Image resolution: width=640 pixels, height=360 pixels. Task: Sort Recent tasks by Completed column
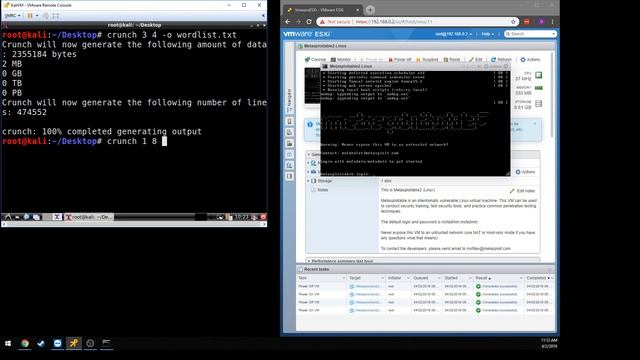pyautogui.click(x=539, y=278)
